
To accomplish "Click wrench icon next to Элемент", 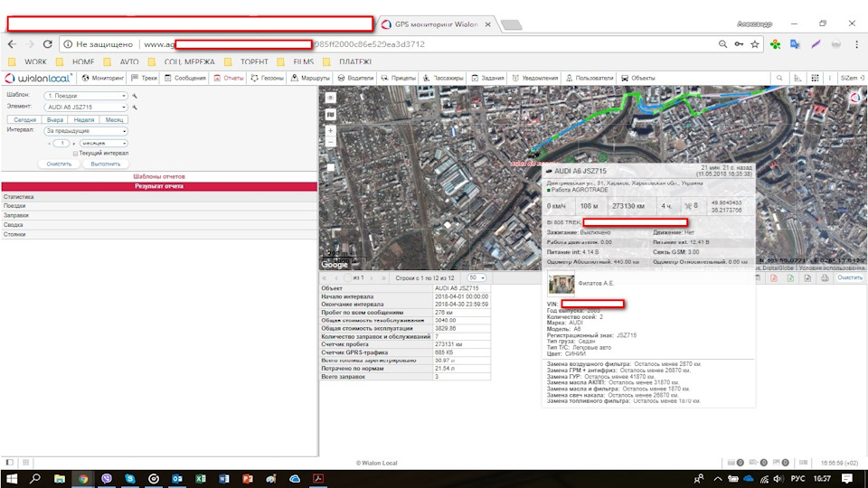I will click(x=134, y=107).
